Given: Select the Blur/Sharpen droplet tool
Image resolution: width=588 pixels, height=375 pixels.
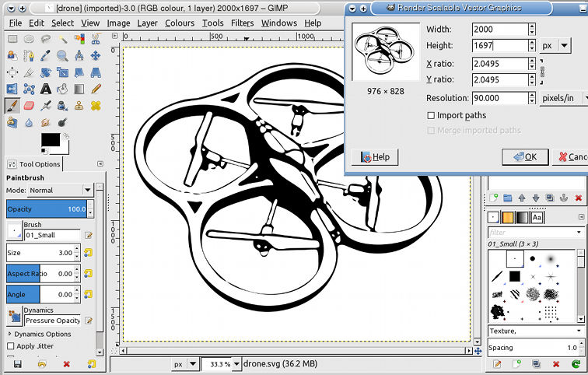Looking at the screenshot, I should pyautogui.click(x=29, y=122).
